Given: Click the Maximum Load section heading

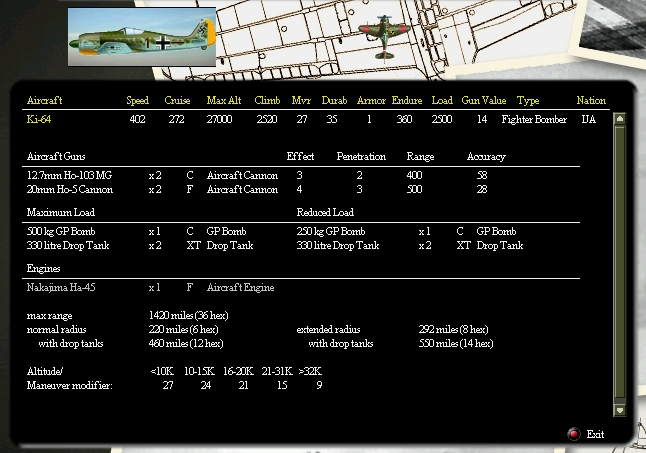Looking at the screenshot, I should click(61, 212).
